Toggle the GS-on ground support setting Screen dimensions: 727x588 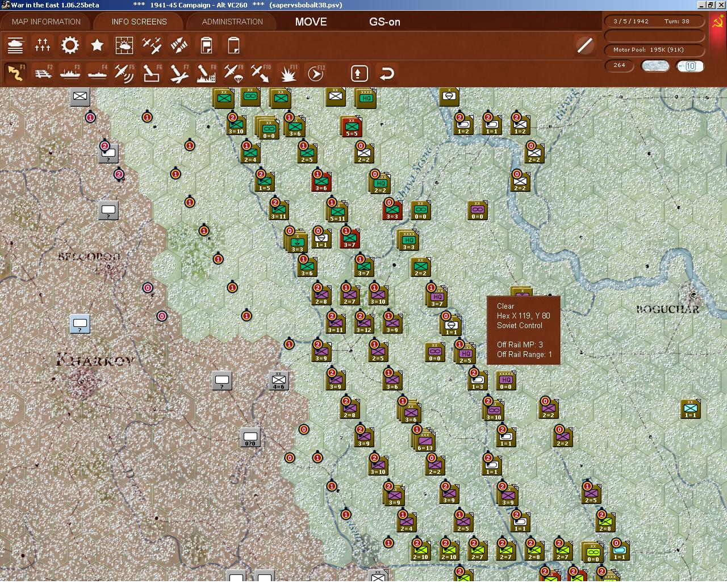385,22
